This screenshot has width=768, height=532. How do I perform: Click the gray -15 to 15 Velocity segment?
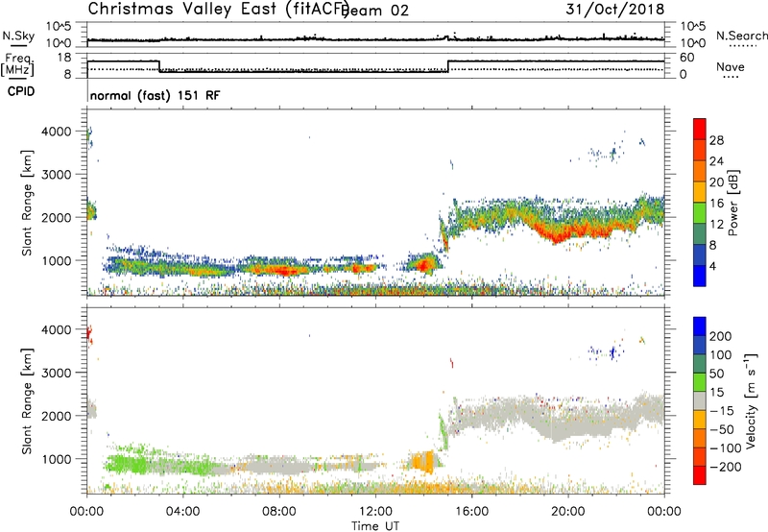(700, 400)
